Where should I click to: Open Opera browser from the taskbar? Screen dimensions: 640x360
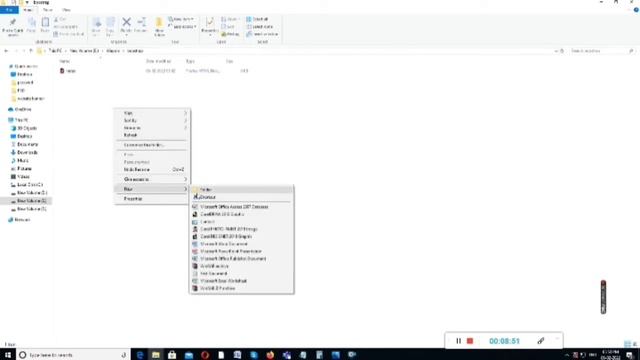tap(205, 355)
